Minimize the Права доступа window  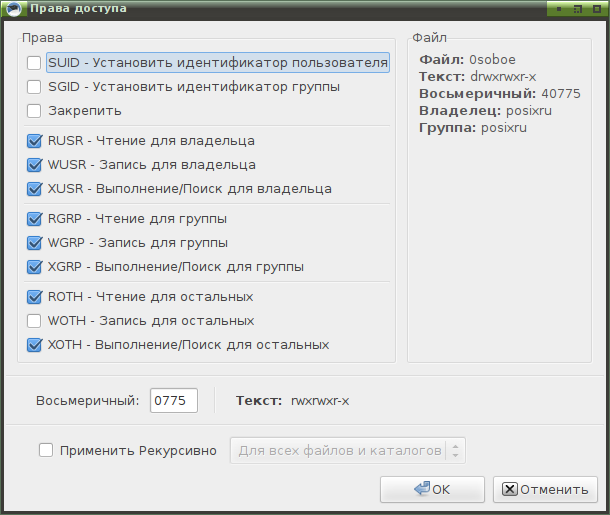tap(559, 9)
